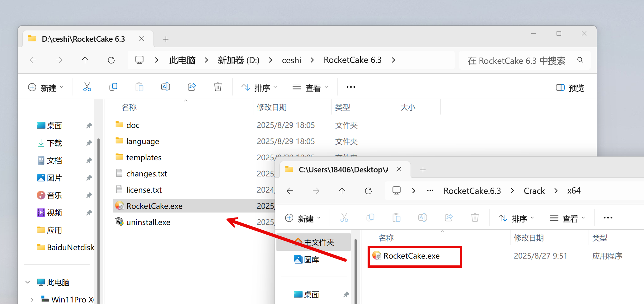Refresh the RocketCake 6.3 folder view
The image size is (644, 304).
point(111,60)
